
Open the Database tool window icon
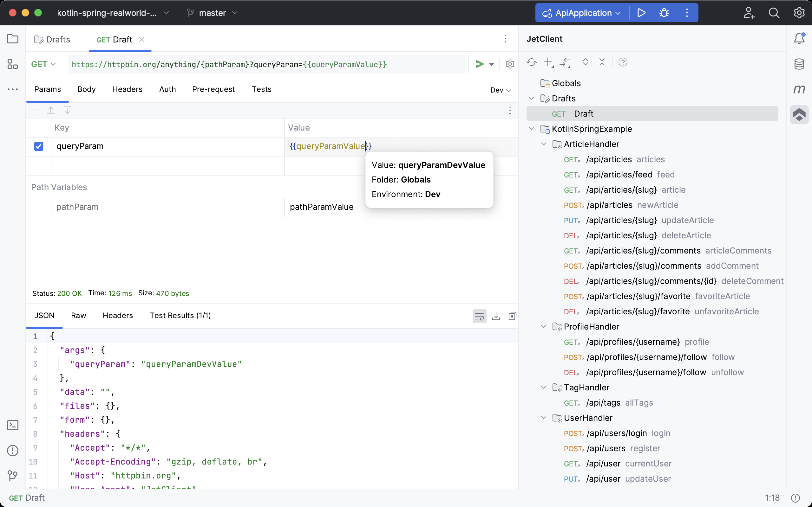click(x=799, y=64)
